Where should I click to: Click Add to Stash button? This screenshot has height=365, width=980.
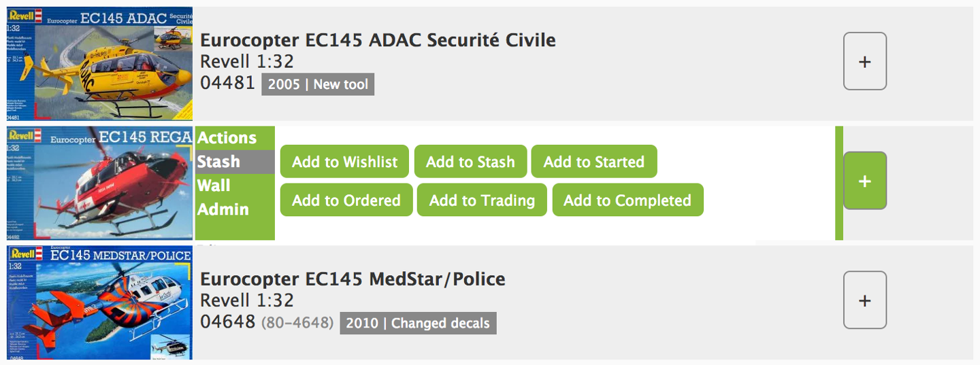470,162
